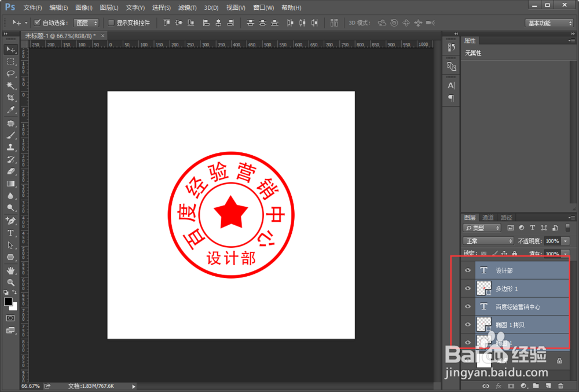Open the Character panel icon
This screenshot has width=579, height=392.
click(x=451, y=86)
